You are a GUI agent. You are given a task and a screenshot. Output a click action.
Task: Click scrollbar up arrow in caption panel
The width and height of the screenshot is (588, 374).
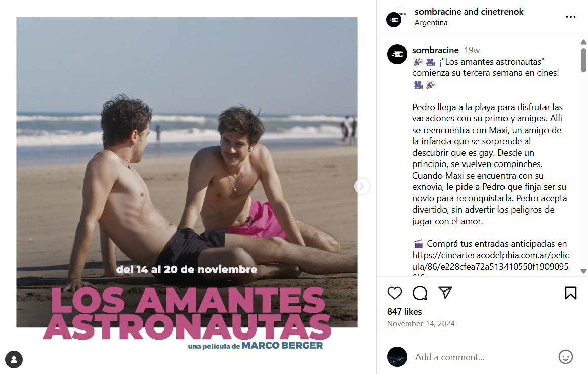click(x=583, y=42)
